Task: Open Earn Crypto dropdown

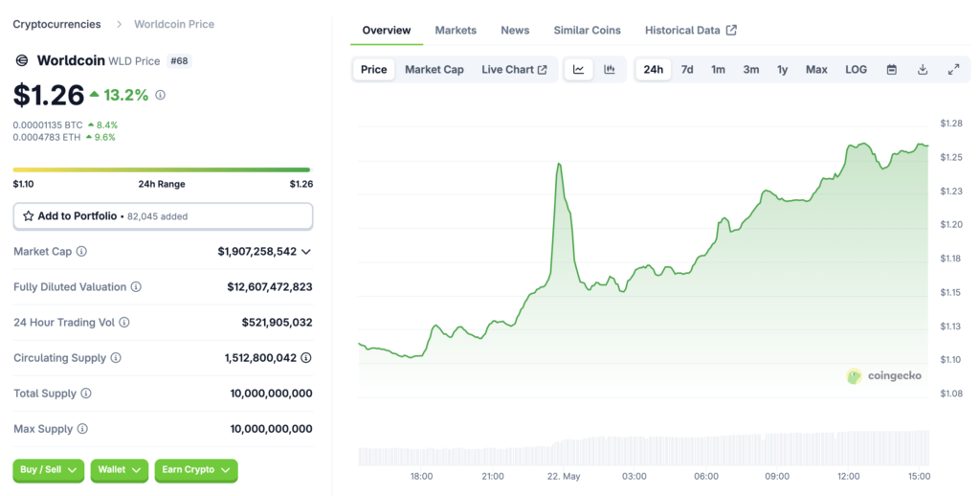Action: 196,470
